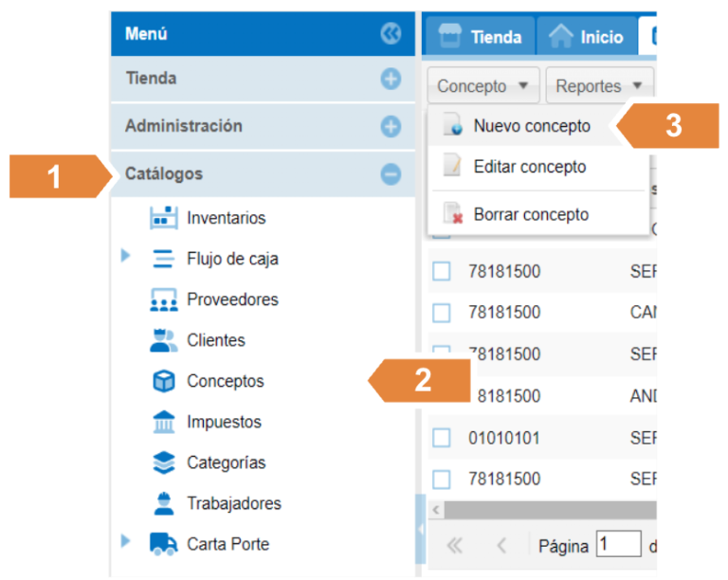Click the Trabajadores worker icon
This screenshot has width=728, height=580.
click(x=164, y=503)
